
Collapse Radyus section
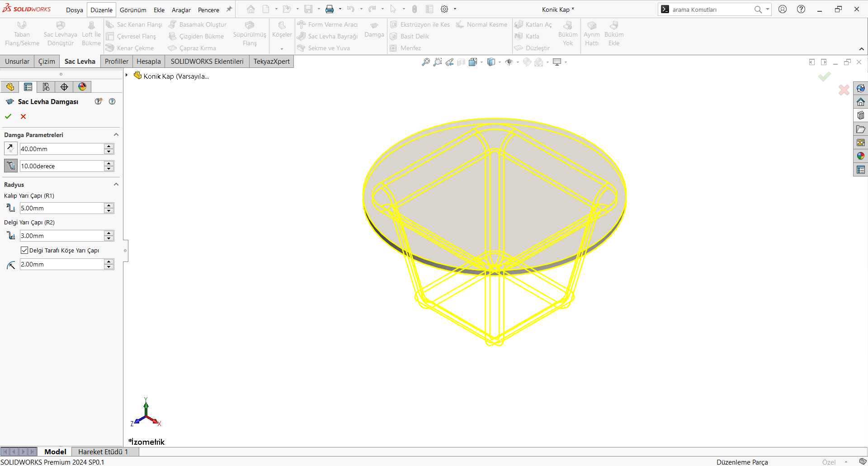[116, 185]
